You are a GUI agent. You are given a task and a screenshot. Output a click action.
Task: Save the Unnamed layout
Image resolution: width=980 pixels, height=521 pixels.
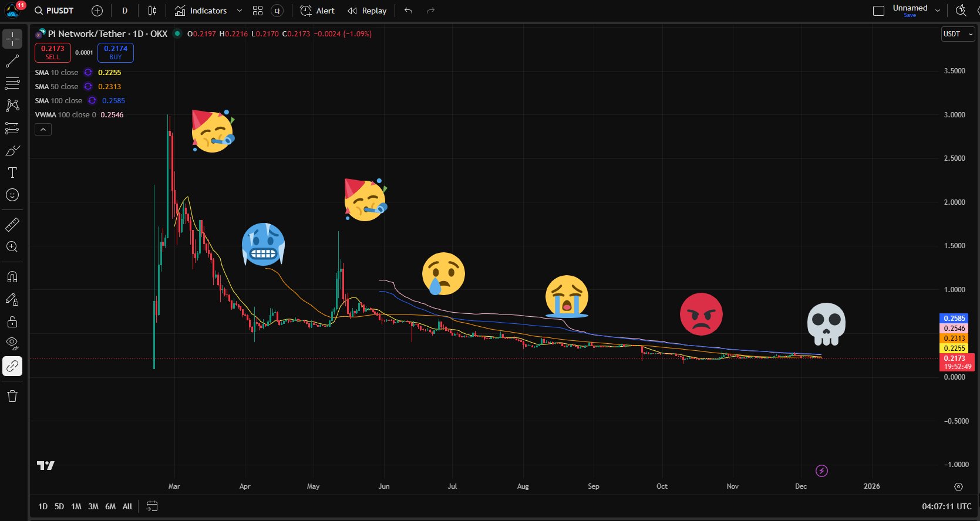pos(910,15)
